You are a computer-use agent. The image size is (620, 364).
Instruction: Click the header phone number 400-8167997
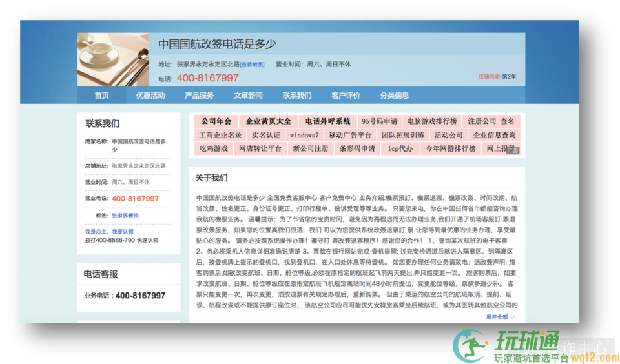point(207,78)
